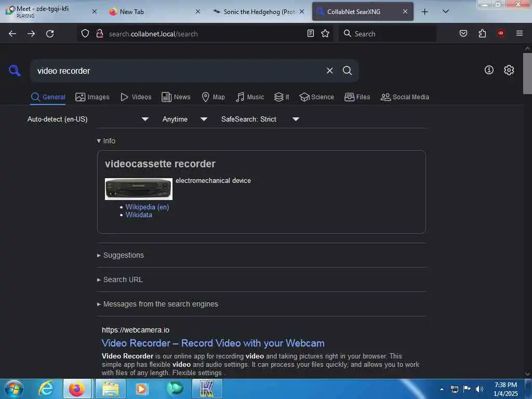
Task: Click the green round taskbar icon
Action: 175,389
